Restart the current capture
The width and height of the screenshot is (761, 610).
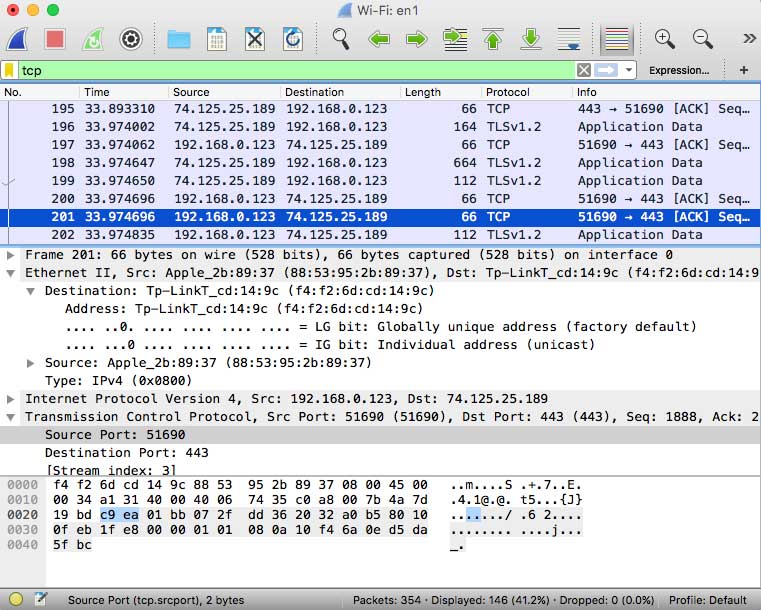[x=92, y=39]
